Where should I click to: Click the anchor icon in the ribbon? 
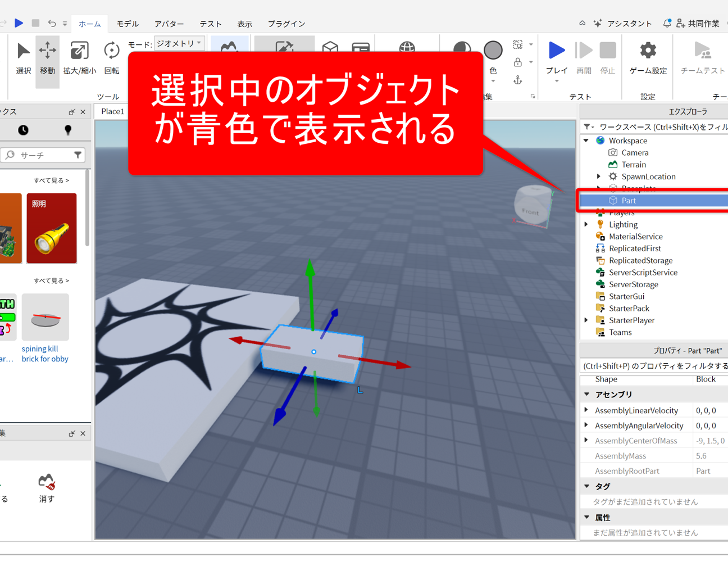point(517,81)
